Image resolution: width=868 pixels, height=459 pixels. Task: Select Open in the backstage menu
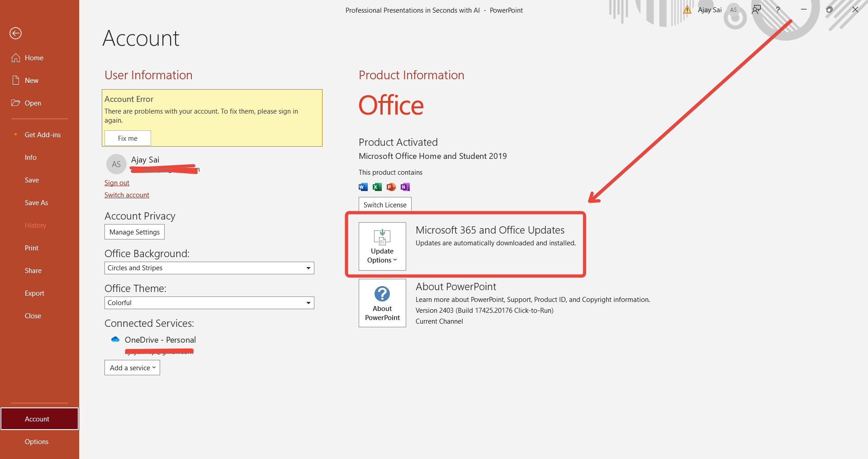[39, 103]
